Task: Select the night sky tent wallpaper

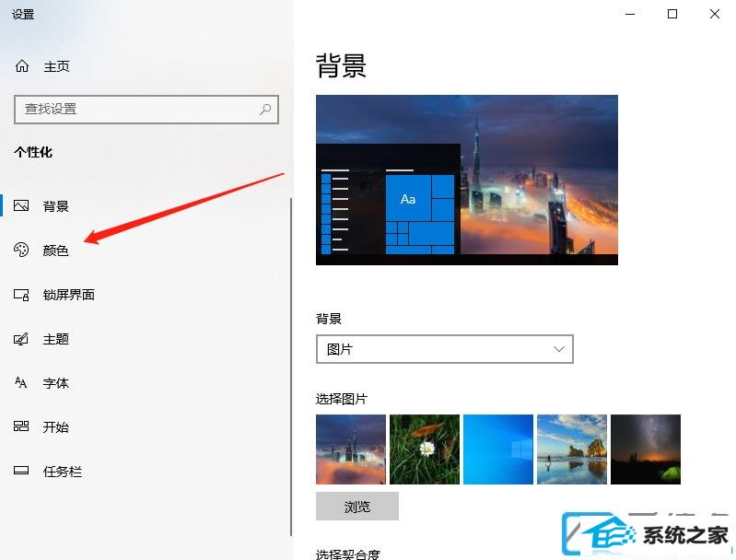Action: pyautogui.click(x=646, y=449)
